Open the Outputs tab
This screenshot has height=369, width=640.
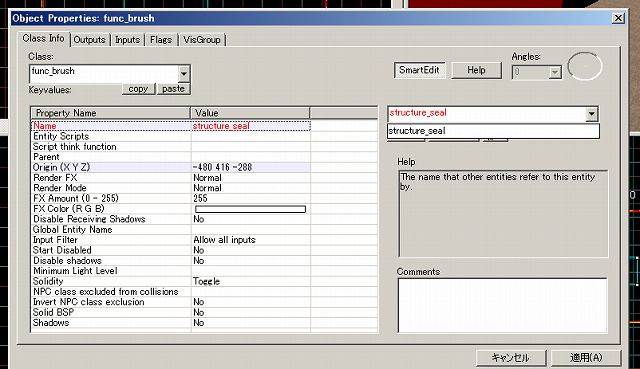click(89, 40)
